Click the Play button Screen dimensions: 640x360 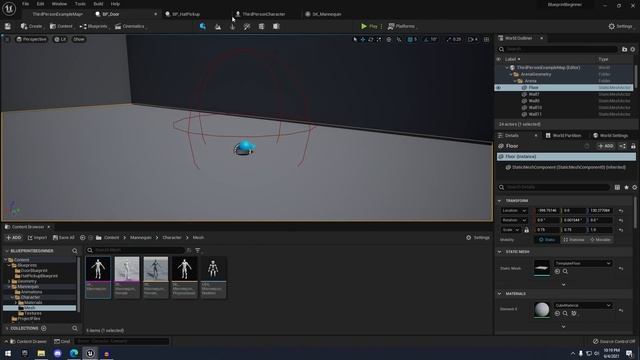pos(369,26)
